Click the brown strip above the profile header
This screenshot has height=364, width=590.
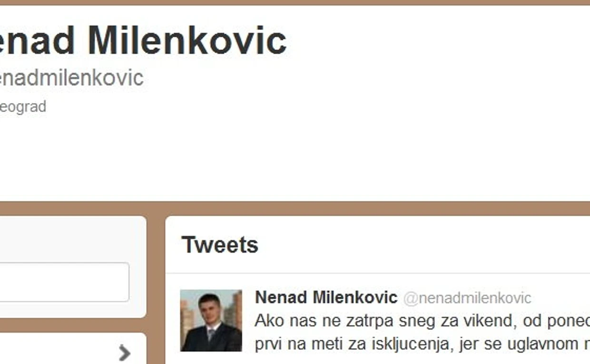point(295,2)
